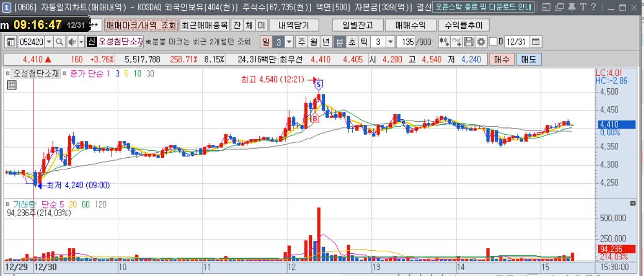
Task: Click the LC:4.01 label at chart corner
Action: 609,73
